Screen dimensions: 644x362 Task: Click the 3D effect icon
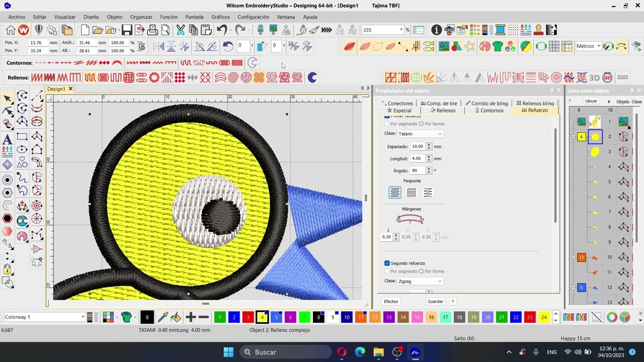594,77
